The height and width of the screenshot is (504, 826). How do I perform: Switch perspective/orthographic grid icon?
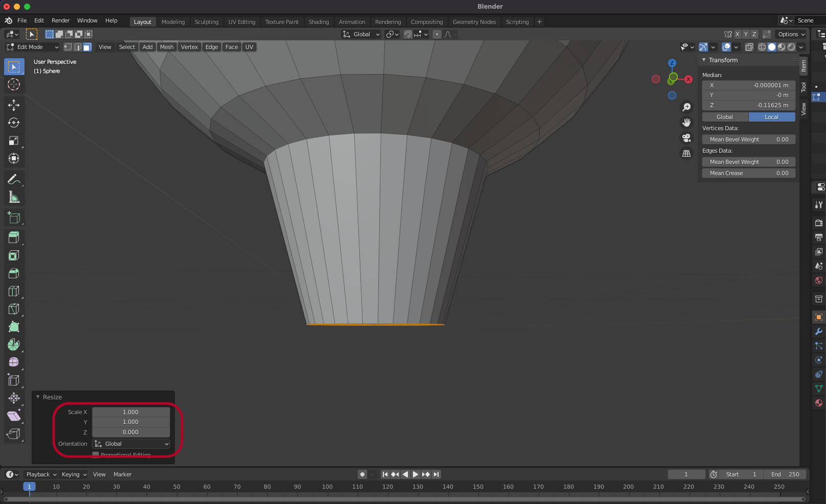pyautogui.click(x=686, y=153)
